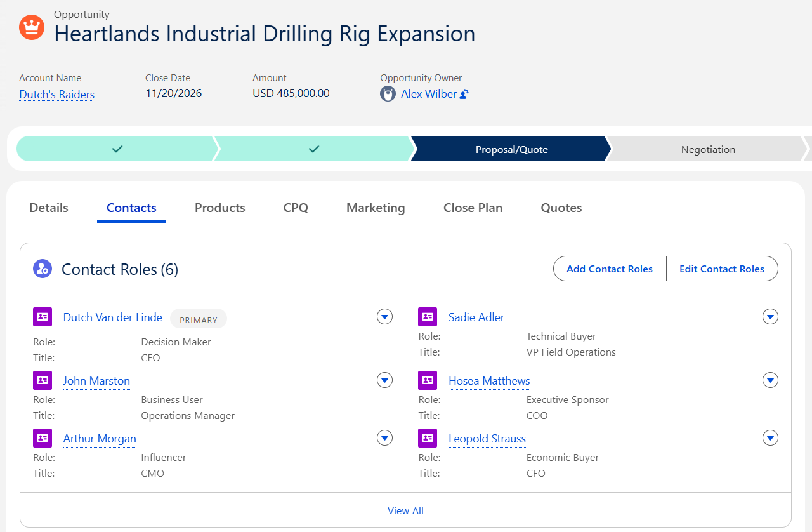Viewport: 812px width, 532px height.
Task: Click the orange crown Opportunity icon
Action: pyautogui.click(x=32, y=27)
